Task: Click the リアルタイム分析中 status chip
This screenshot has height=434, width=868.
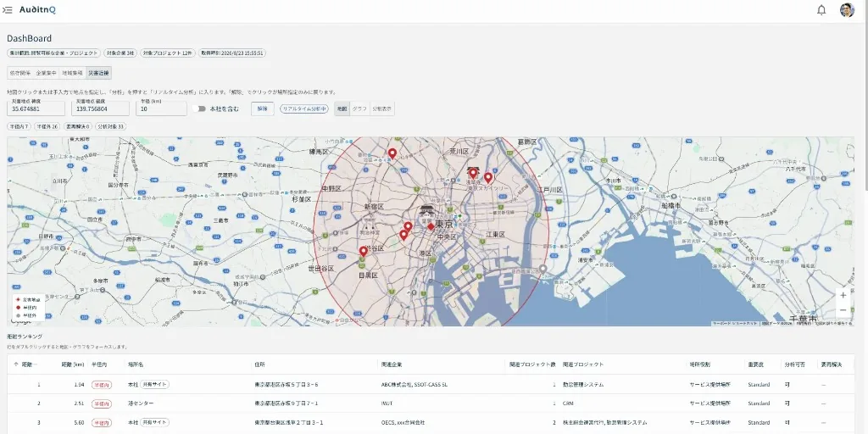Action: [304, 109]
